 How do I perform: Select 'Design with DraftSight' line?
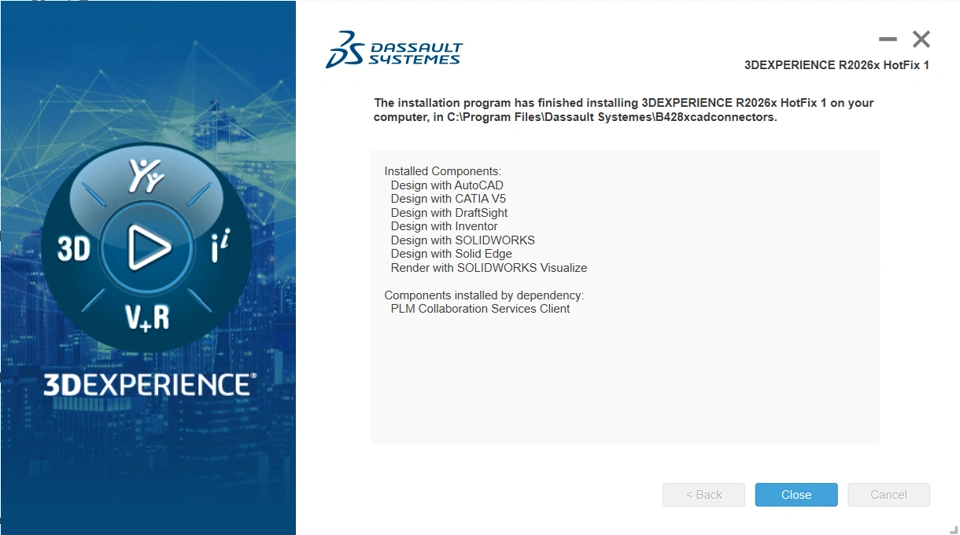449,212
